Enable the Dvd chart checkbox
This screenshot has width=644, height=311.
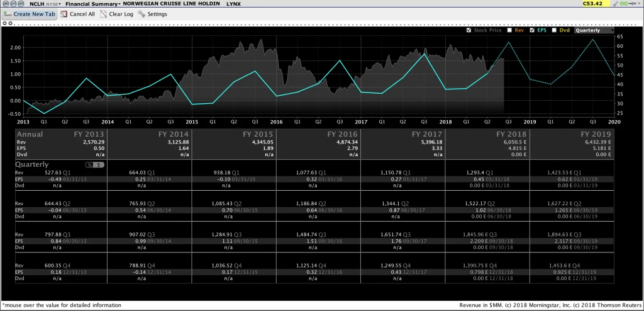(555, 30)
